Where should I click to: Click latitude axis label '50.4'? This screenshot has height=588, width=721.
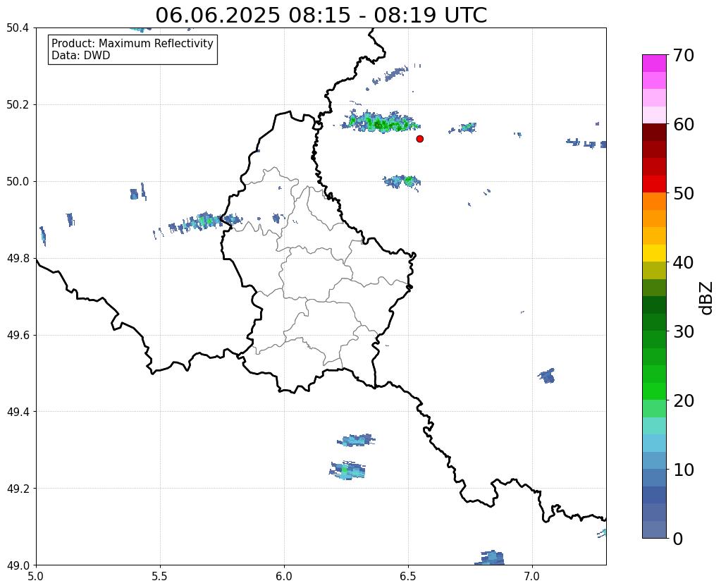click(18, 28)
